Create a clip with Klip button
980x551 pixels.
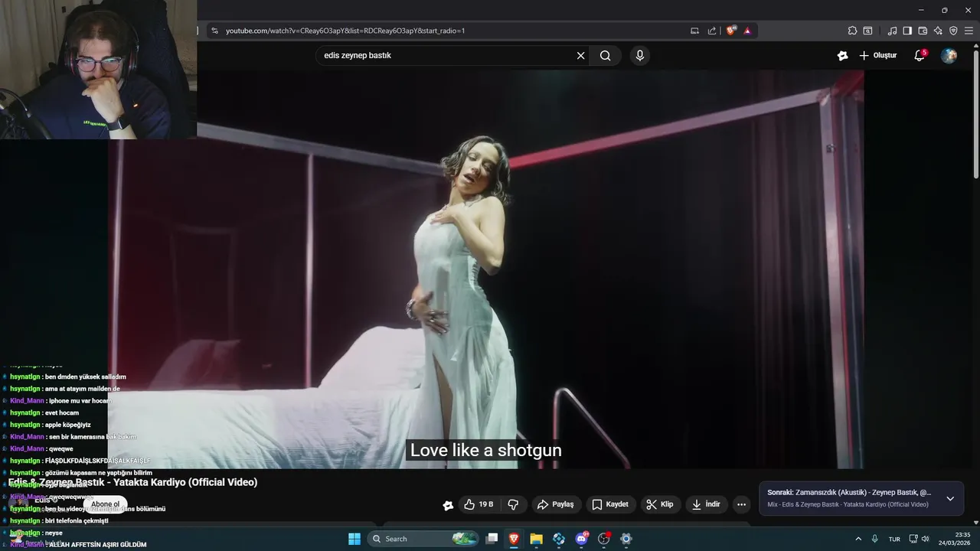coord(660,504)
